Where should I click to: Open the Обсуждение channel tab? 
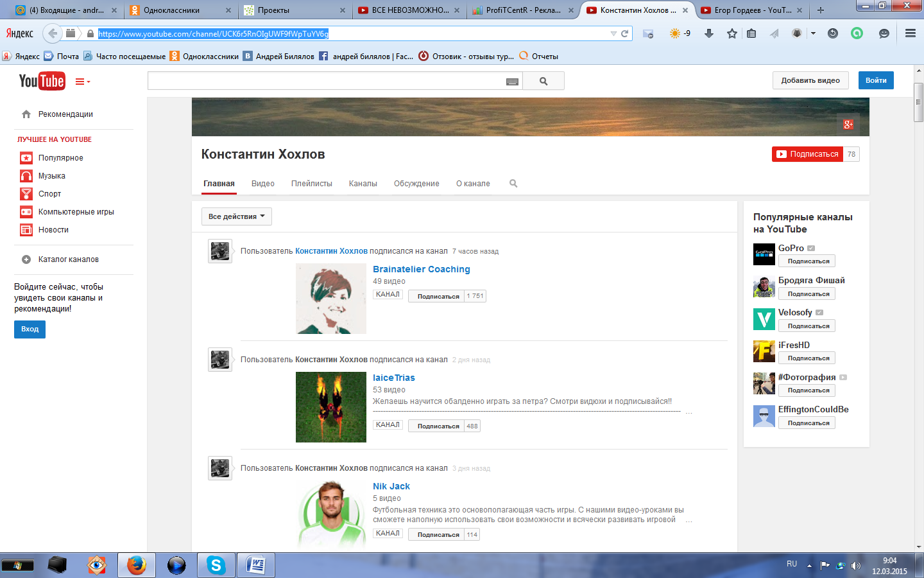(416, 184)
